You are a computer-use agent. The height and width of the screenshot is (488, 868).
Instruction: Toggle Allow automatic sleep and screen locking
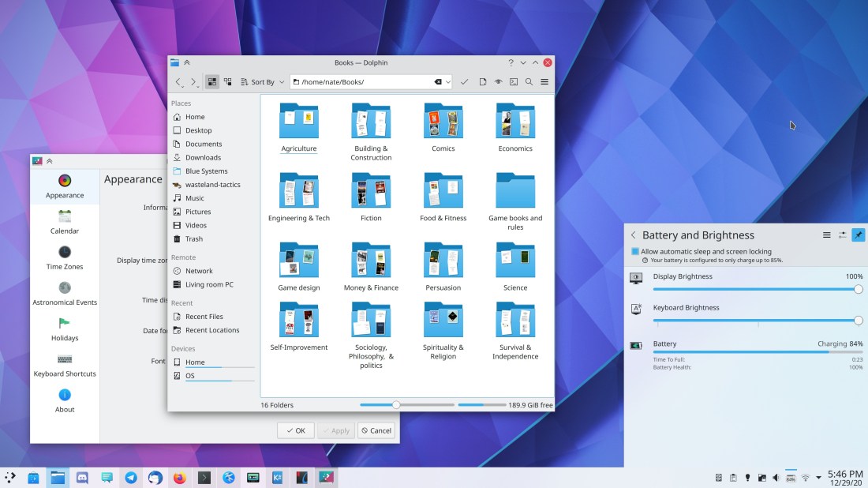635,252
